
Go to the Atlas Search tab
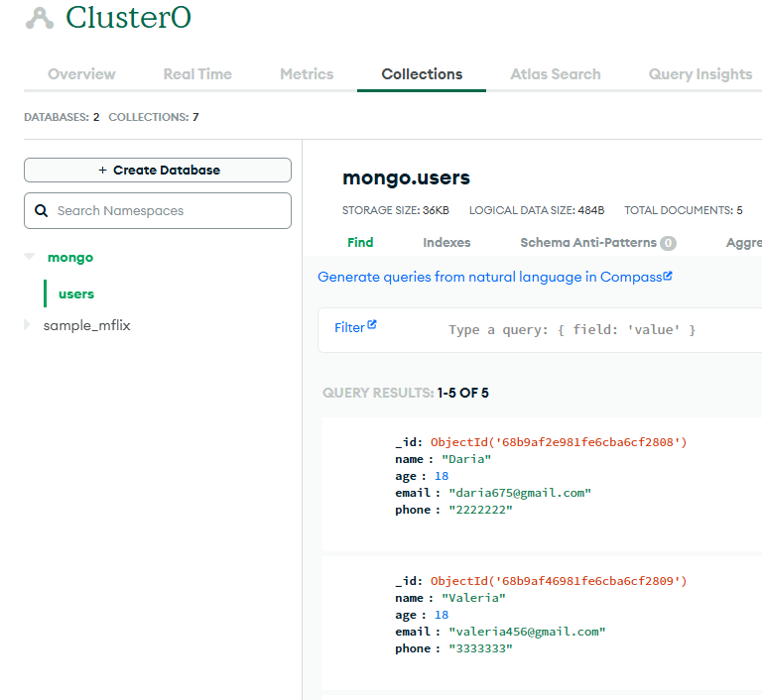tap(555, 74)
